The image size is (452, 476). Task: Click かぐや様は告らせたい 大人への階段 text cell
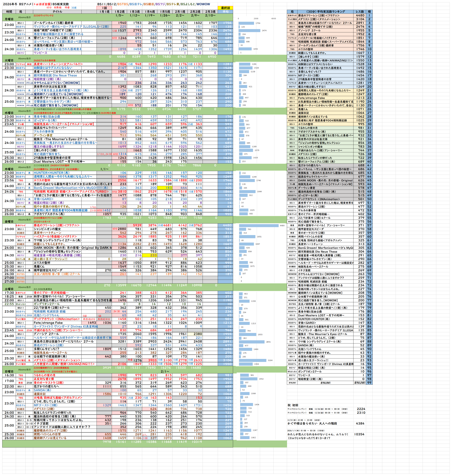(x=312, y=424)
